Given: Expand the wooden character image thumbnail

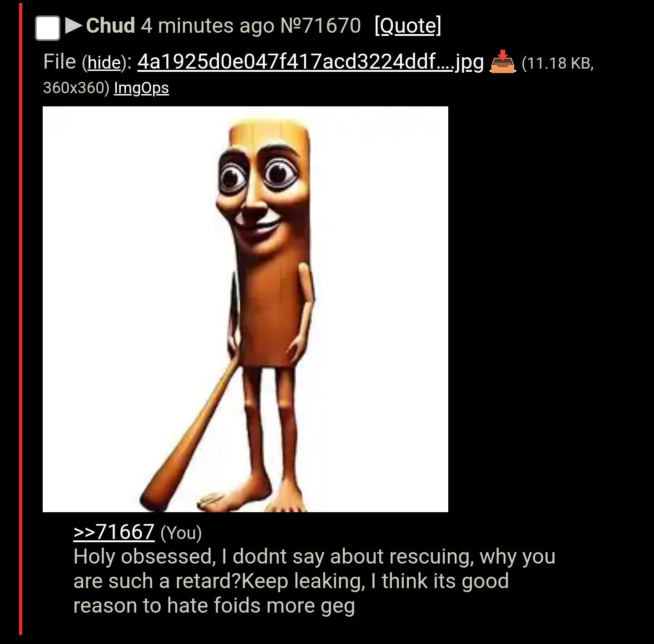Looking at the screenshot, I should 245,309.
